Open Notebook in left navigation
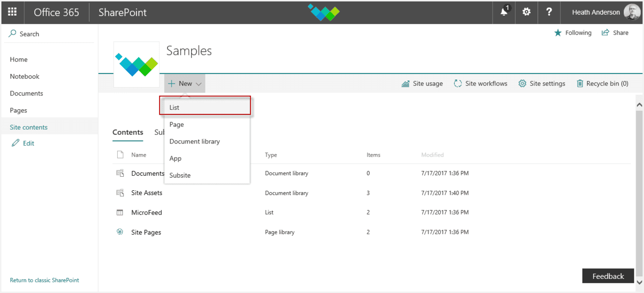The image size is (644, 293). pyautogui.click(x=25, y=77)
